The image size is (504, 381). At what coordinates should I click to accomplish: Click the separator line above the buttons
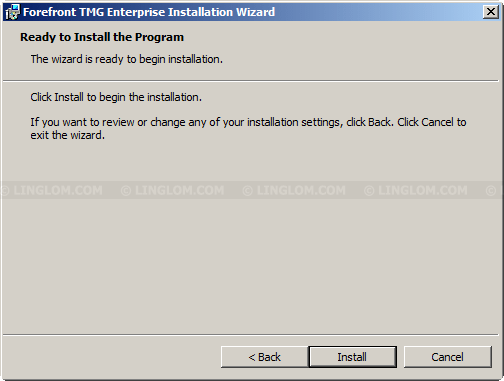pyautogui.click(x=251, y=335)
